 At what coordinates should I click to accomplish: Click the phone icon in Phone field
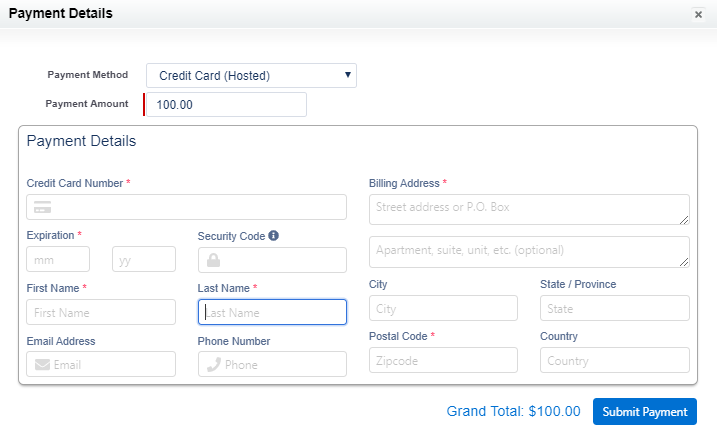tap(213, 365)
